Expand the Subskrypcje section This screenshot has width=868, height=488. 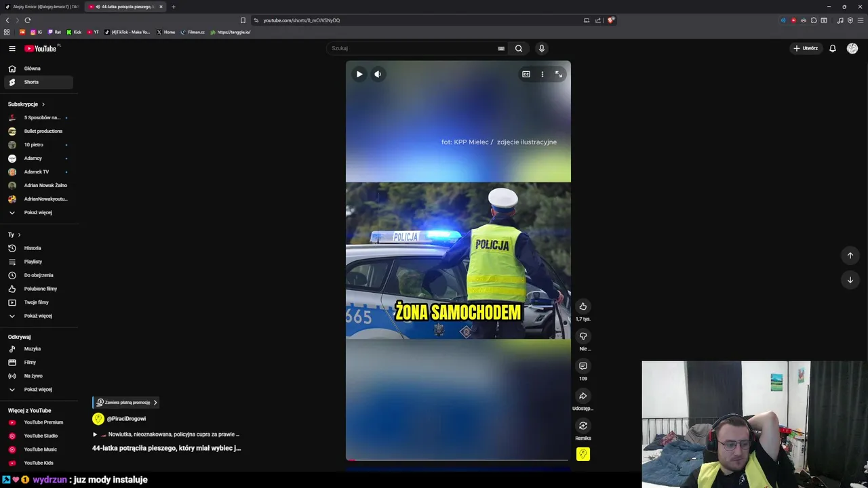click(26, 104)
